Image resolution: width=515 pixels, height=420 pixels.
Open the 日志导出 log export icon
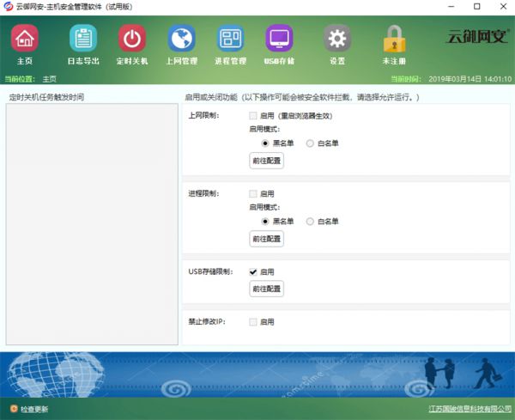82,40
